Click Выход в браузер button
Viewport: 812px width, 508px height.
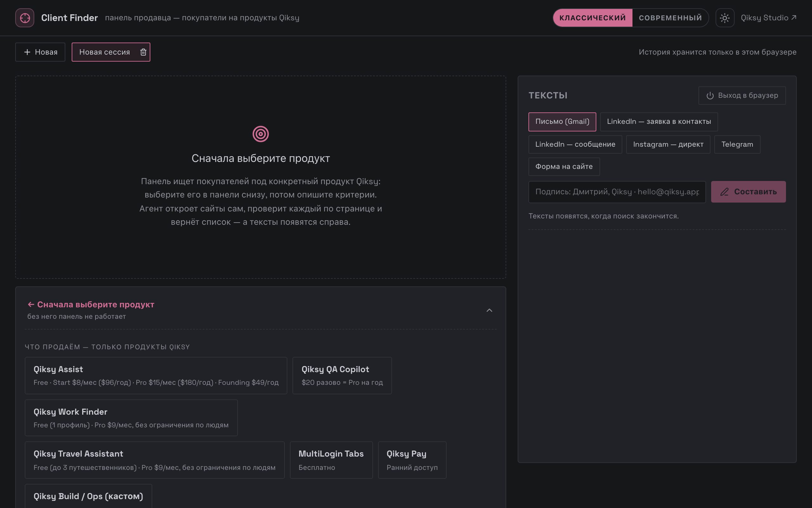742,96
